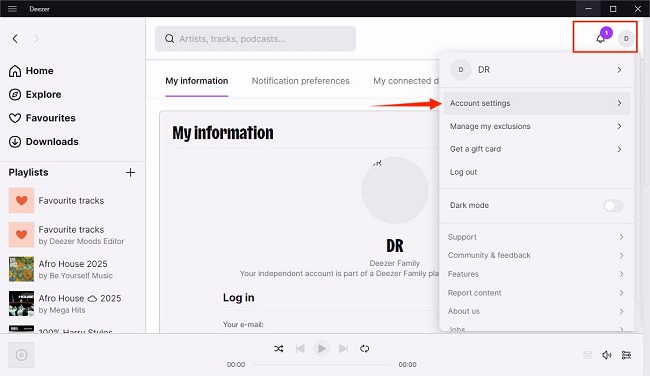Expand Community & feedback
This screenshot has height=376, width=650.
536,255
